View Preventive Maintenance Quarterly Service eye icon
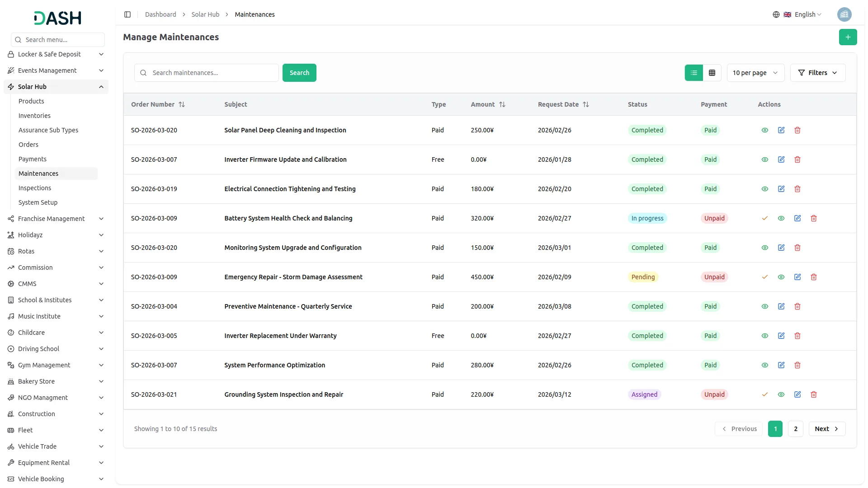Image resolution: width=868 pixels, height=488 pixels. (765, 306)
